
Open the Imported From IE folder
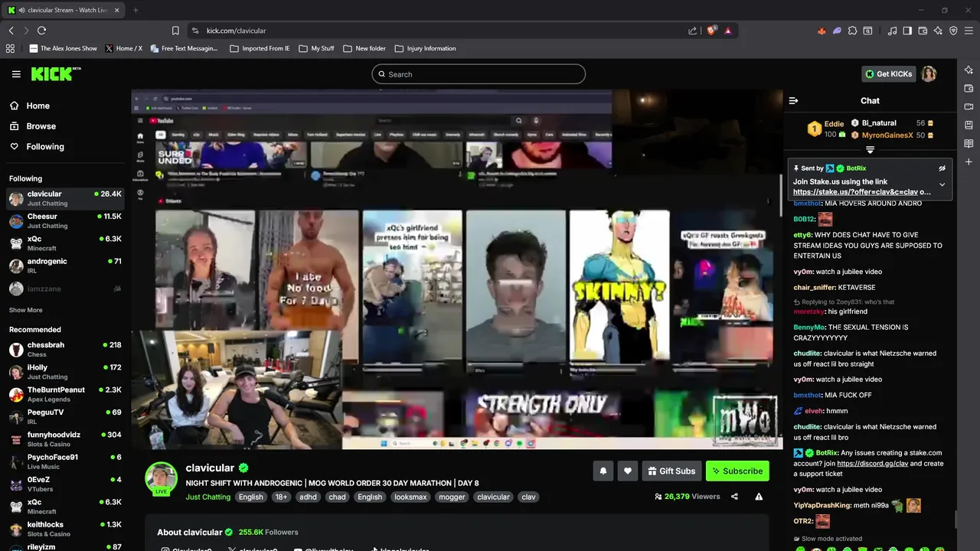[x=258, y=48]
